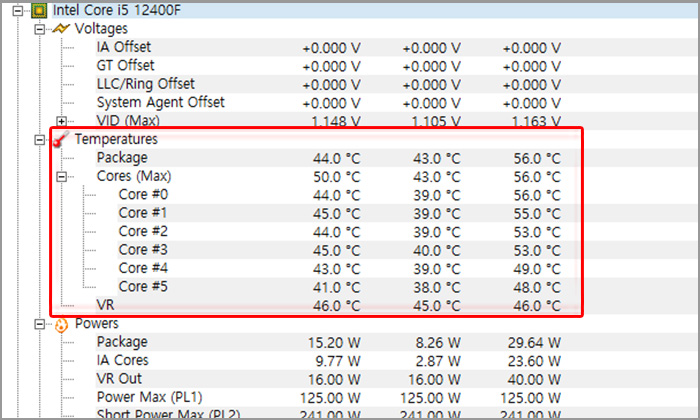This screenshot has height=420, width=700.
Task: Click the 15.20 W package power value
Action: (x=334, y=343)
